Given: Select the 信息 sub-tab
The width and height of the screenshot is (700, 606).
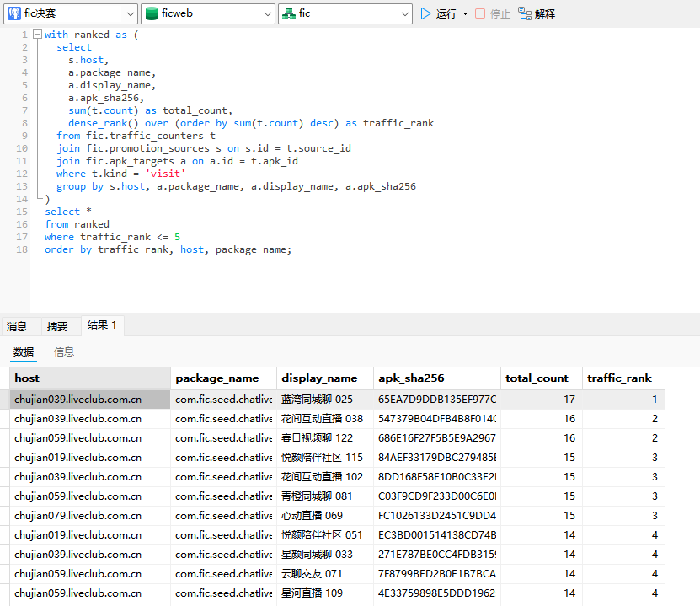Looking at the screenshot, I should 64,352.
